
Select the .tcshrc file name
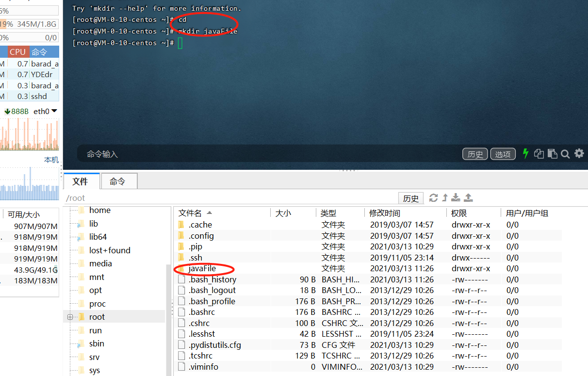(200, 356)
